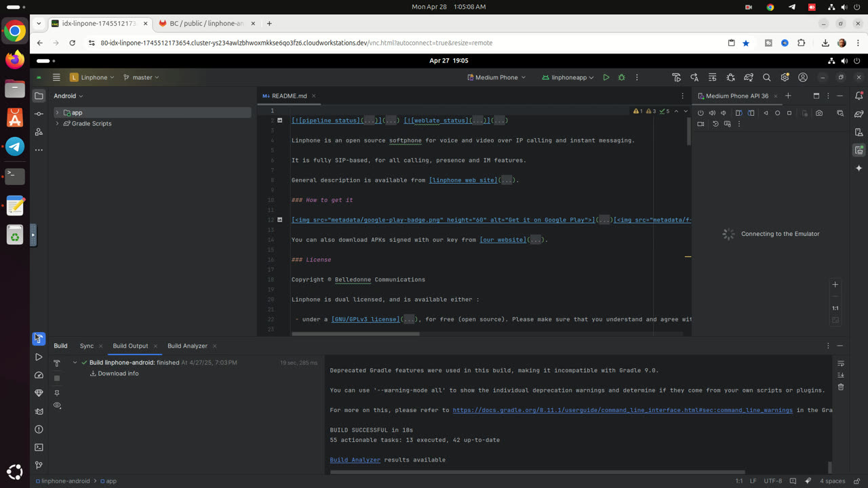The height and width of the screenshot is (488, 868).
Task: Open Linphone project dropdown
Action: (92, 77)
